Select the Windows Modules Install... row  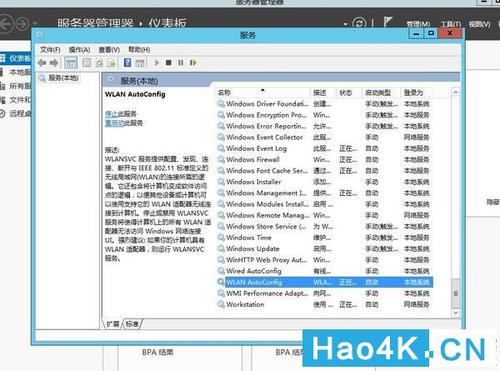325,204
